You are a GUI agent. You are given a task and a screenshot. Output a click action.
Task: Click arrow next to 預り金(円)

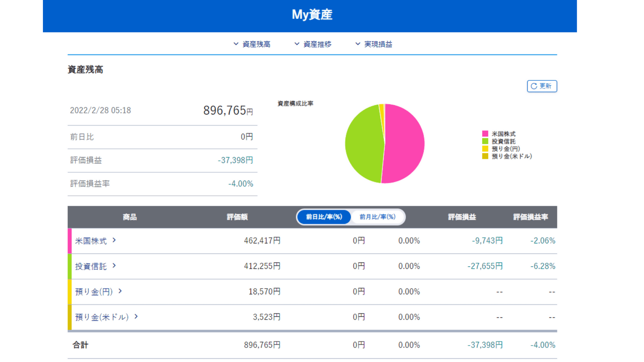click(x=120, y=291)
